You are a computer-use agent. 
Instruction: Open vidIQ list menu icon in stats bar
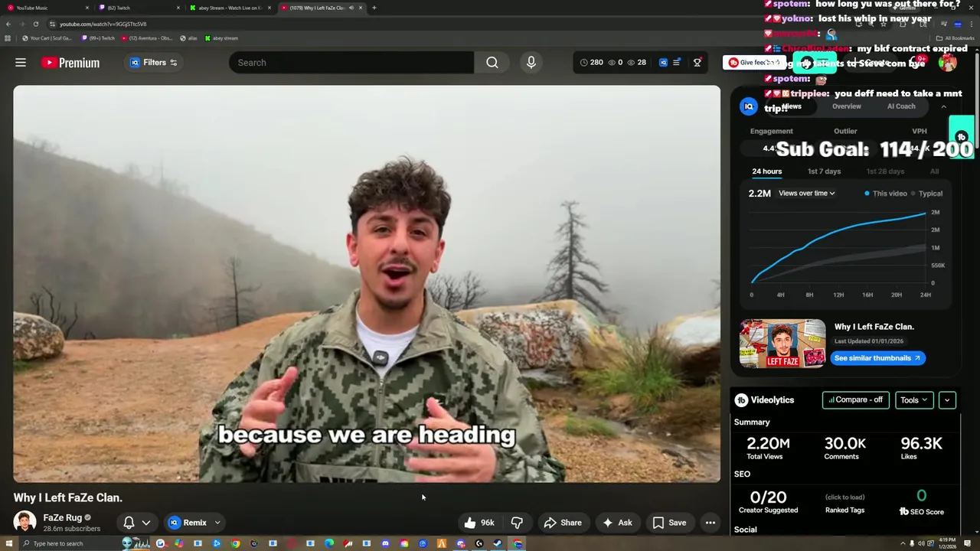(677, 63)
